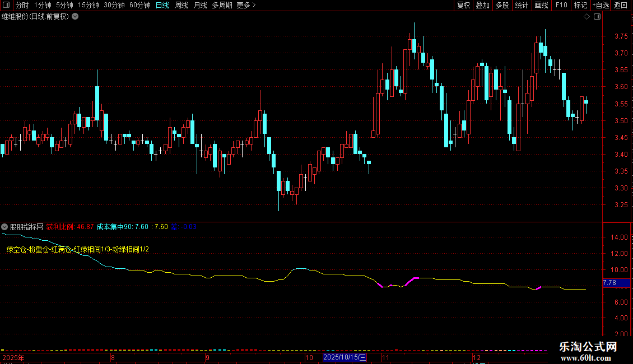The image size is (633, 364).
Task: Click the 成本集中90: 7.60 value
Action: point(122,227)
